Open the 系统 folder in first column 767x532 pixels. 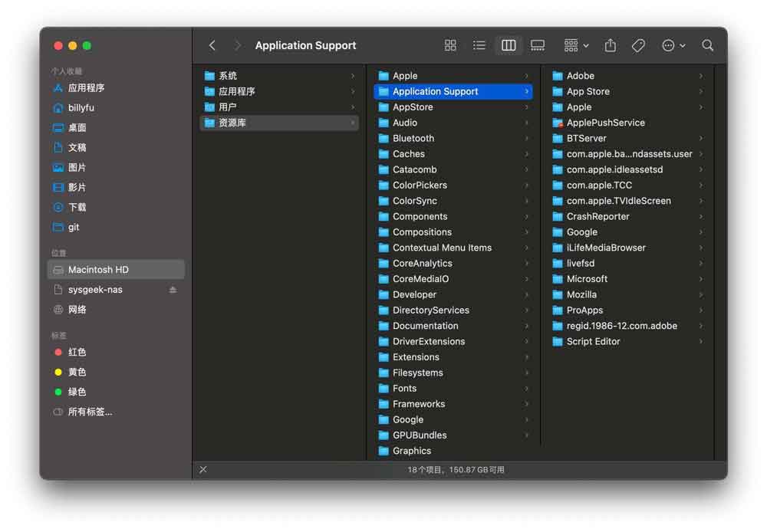click(228, 76)
